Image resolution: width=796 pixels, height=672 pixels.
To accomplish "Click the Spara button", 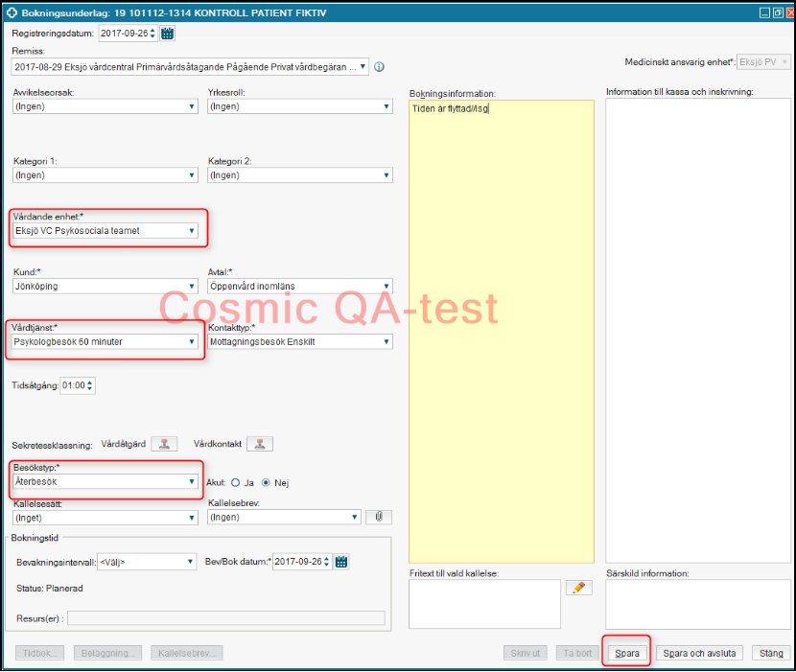I will pos(626,653).
